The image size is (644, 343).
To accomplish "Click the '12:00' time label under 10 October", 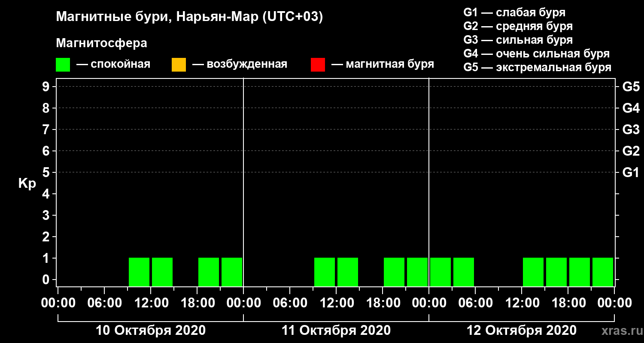I will [151, 303].
